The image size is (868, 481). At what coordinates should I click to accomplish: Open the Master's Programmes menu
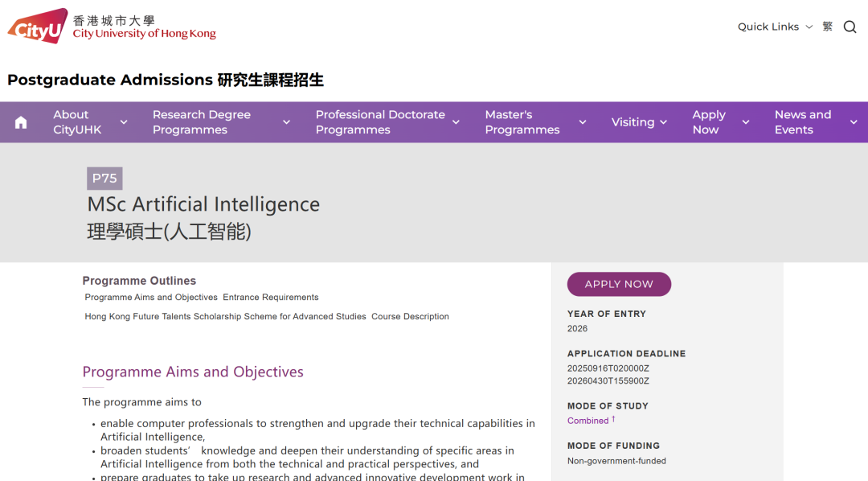coord(522,122)
